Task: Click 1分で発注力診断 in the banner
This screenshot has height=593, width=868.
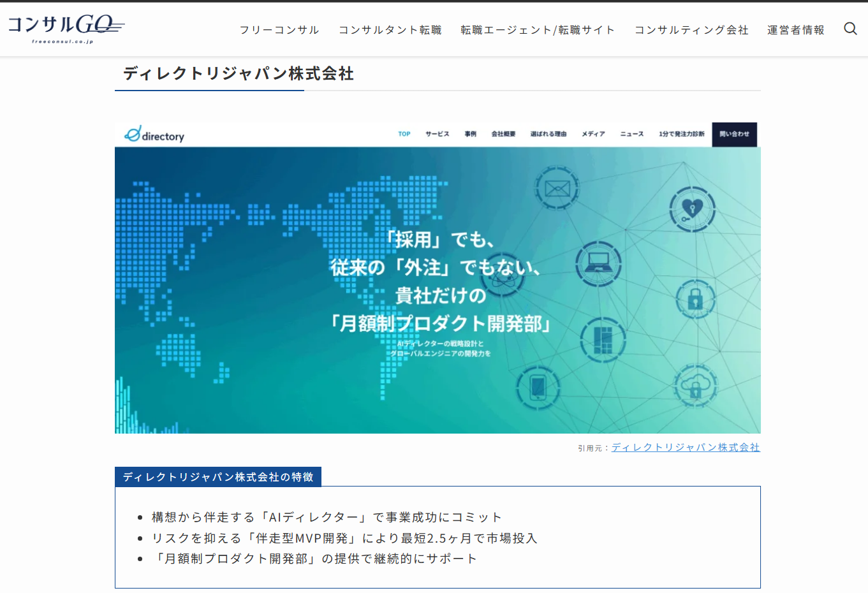Action: pyautogui.click(x=681, y=135)
